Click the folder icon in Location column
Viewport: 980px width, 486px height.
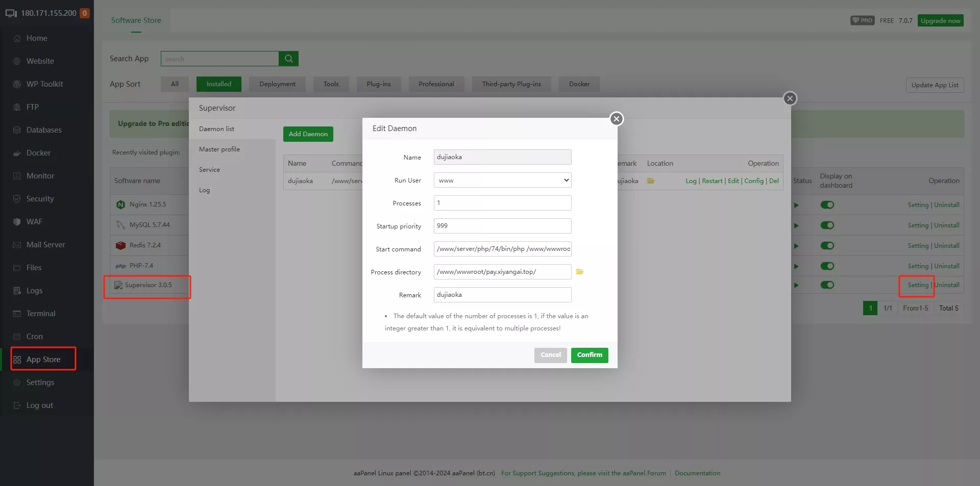(651, 181)
